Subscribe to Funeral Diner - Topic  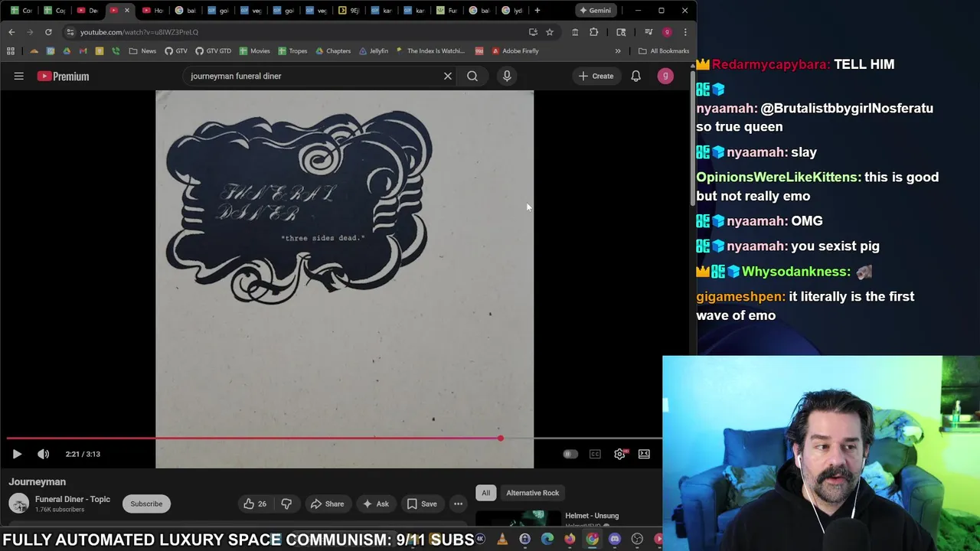point(146,504)
